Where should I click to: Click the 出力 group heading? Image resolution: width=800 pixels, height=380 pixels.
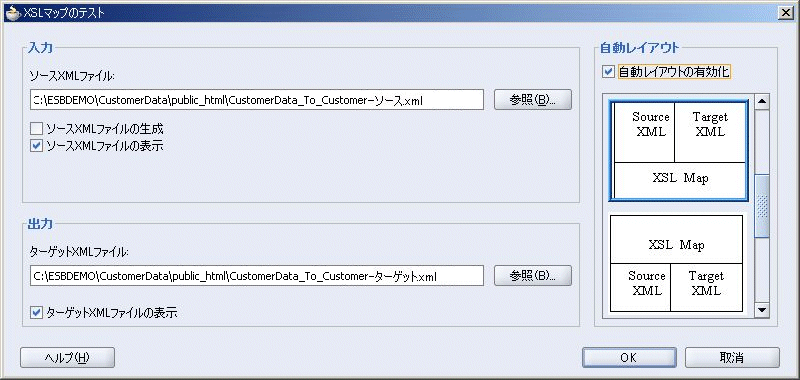click(40, 223)
